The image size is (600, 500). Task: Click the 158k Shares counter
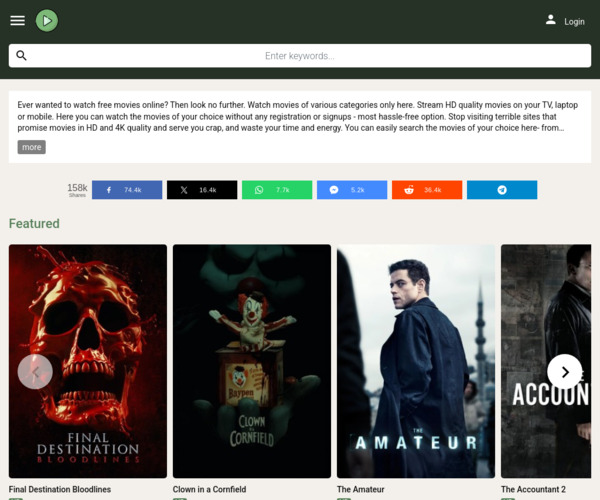coord(77,190)
